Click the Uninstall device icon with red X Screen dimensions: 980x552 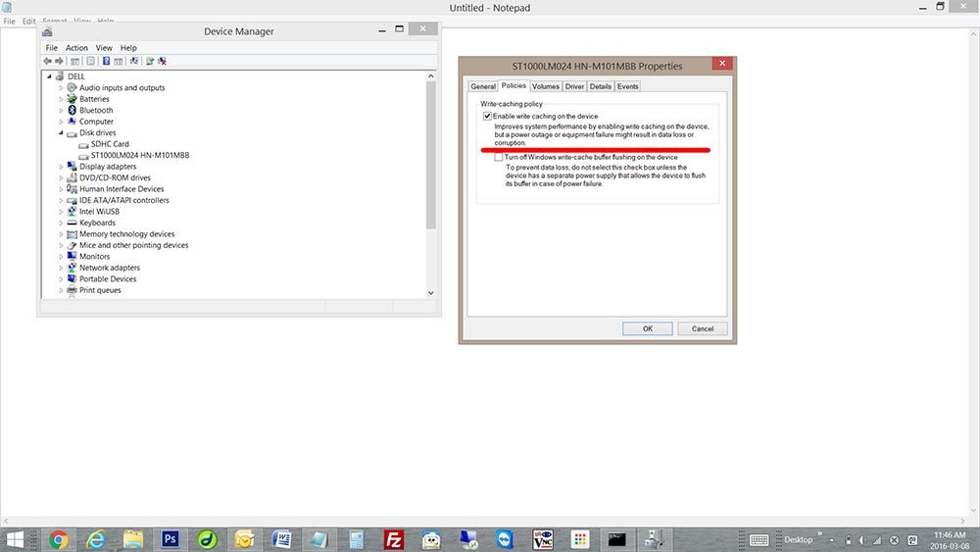(x=163, y=61)
